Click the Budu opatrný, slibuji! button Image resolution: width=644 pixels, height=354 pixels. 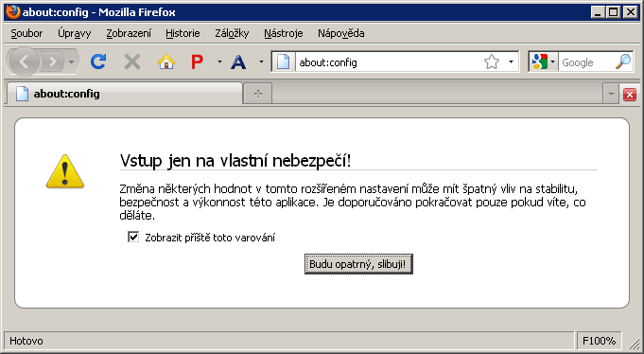click(358, 264)
